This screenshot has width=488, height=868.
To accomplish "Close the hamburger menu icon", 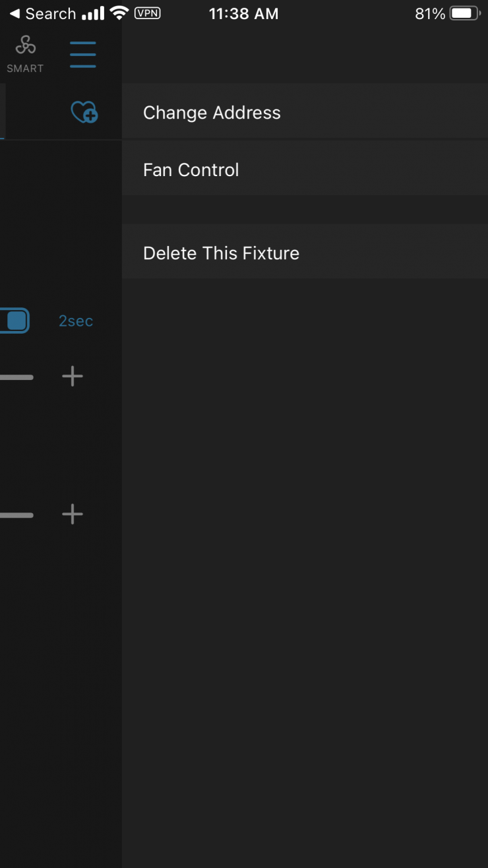I will (83, 54).
